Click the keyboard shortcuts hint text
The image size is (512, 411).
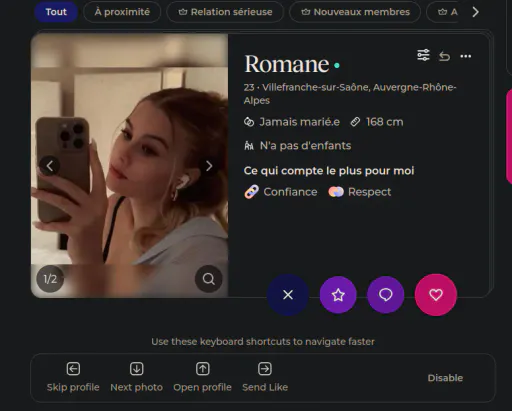pyautogui.click(x=263, y=342)
